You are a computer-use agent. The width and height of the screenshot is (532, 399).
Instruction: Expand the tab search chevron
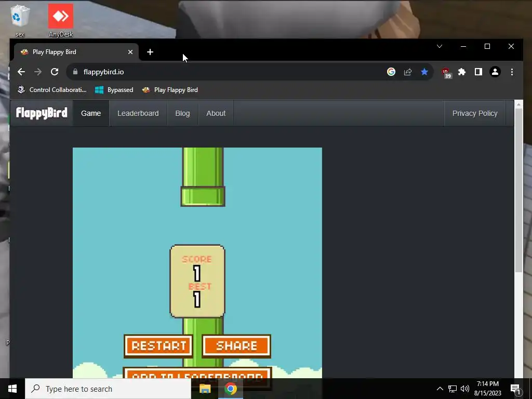pos(440,46)
